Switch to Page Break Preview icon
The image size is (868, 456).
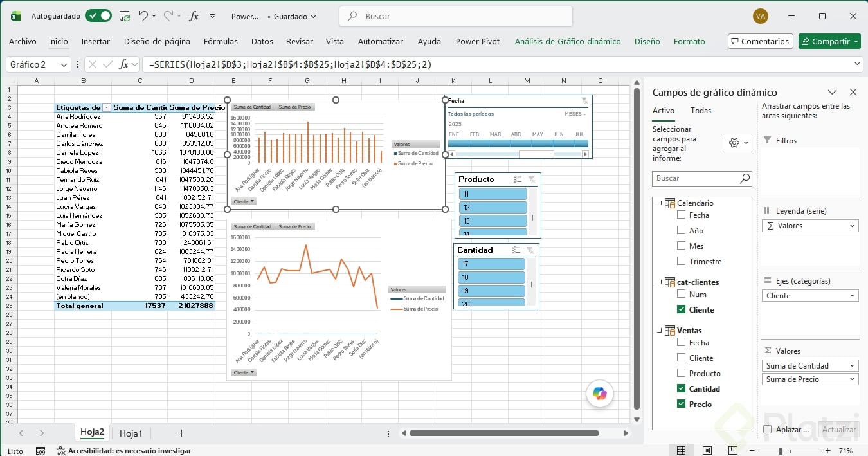[x=733, y=451]
